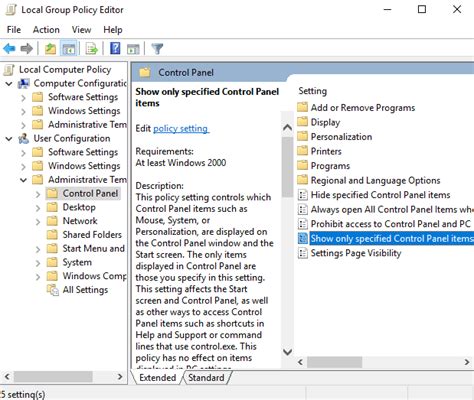Switch to the Extended tab

coord(157,378)
